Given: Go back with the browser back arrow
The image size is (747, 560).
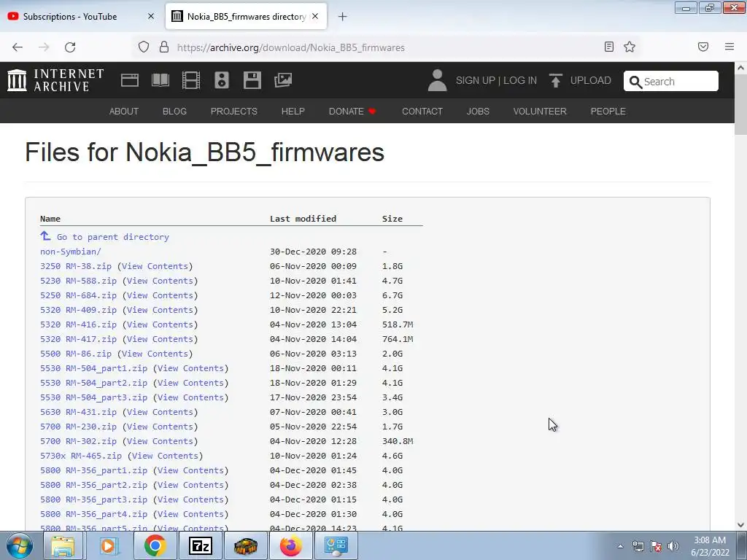Looking at the screenshot, I should tap(18, 47).
